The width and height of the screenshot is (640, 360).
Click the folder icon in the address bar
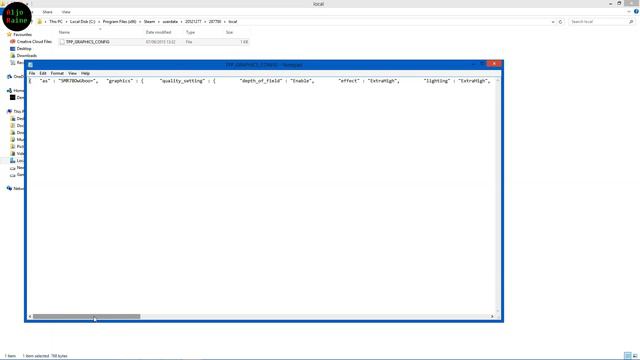[40, 21]
